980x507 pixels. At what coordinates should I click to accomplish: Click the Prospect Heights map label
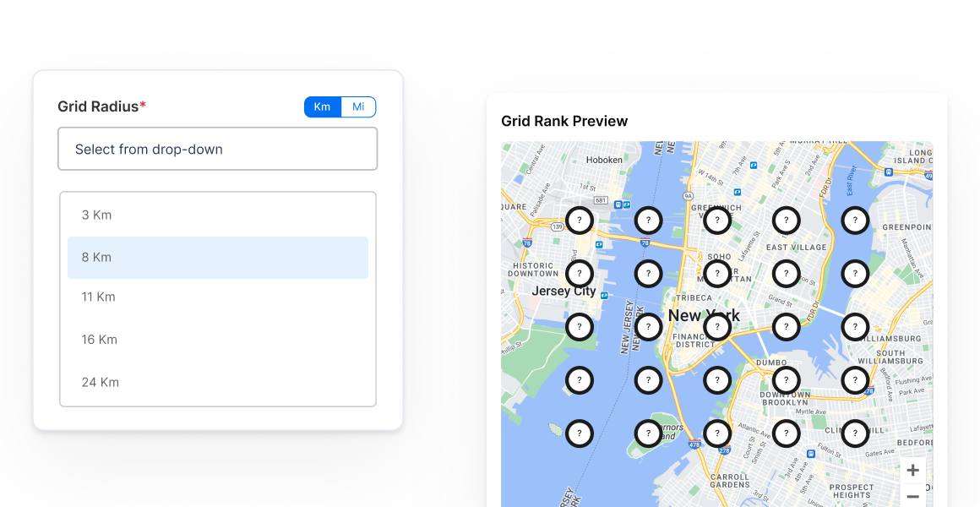pyautogui.click(x=852, y=491)
